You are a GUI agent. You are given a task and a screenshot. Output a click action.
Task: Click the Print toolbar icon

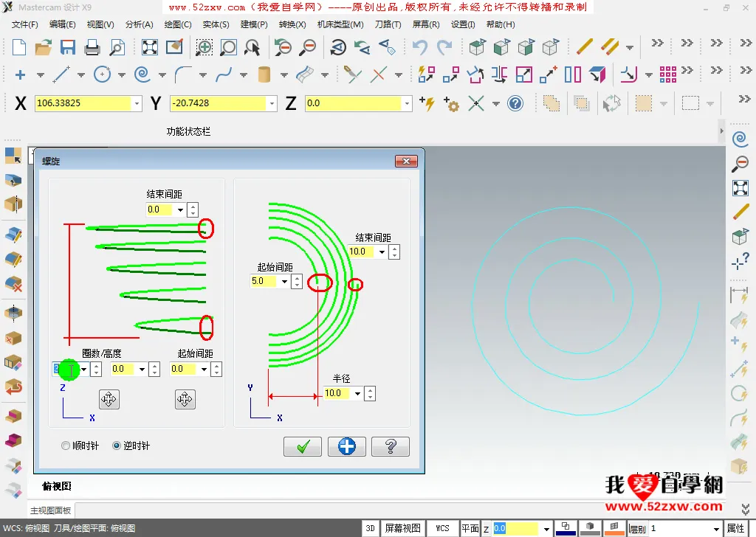92,48
